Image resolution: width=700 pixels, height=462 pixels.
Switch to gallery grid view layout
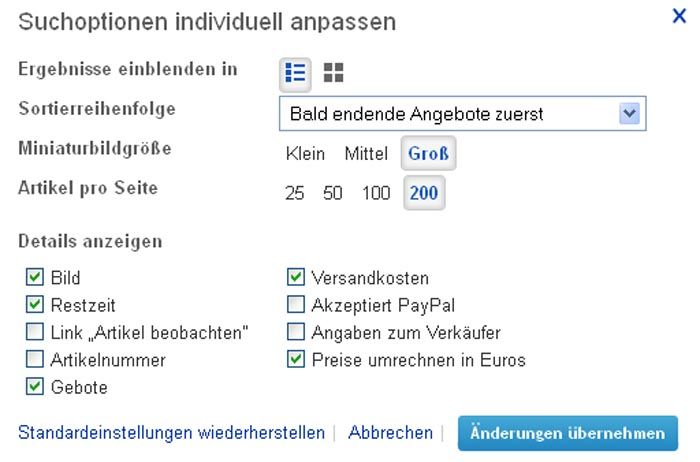[x=334, y=72]
